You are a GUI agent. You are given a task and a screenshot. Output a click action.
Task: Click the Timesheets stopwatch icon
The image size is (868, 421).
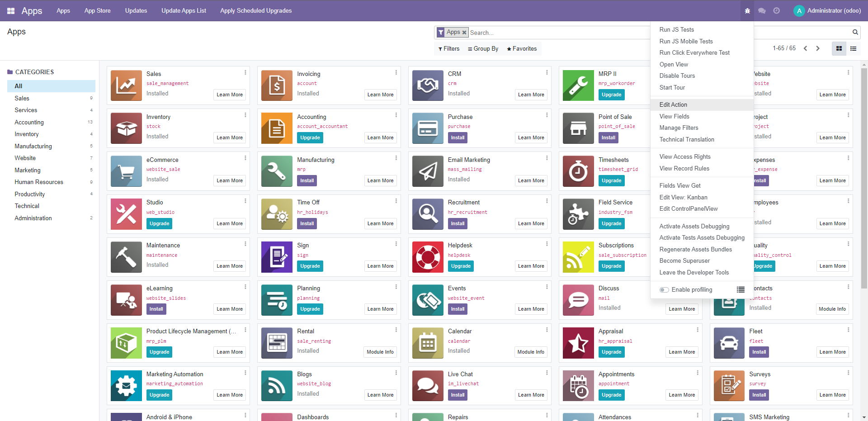coord(578,171)
